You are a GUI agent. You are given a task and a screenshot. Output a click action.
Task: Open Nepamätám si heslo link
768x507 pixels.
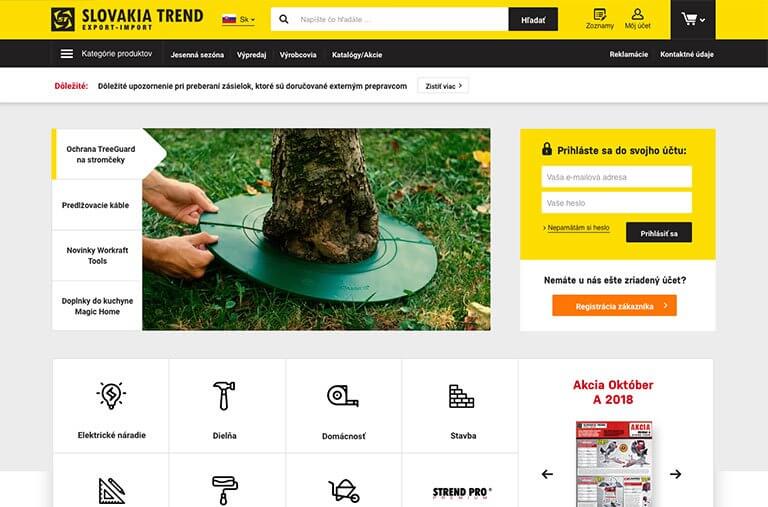[578, 228]
